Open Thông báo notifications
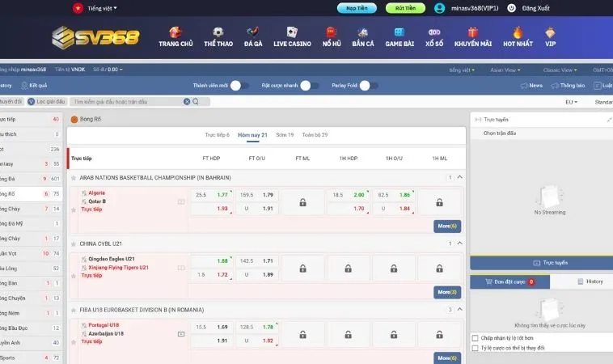Viewport: 613px width, 364px height. click(x=568, y=86)
